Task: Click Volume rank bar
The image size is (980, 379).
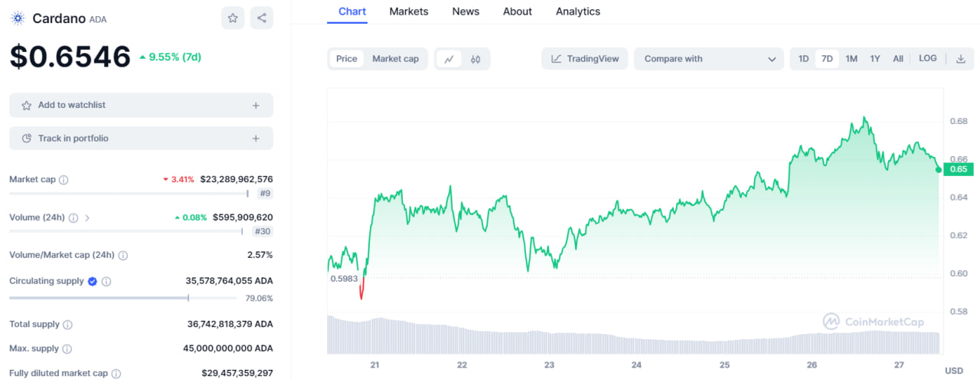Action: [126, 231]
